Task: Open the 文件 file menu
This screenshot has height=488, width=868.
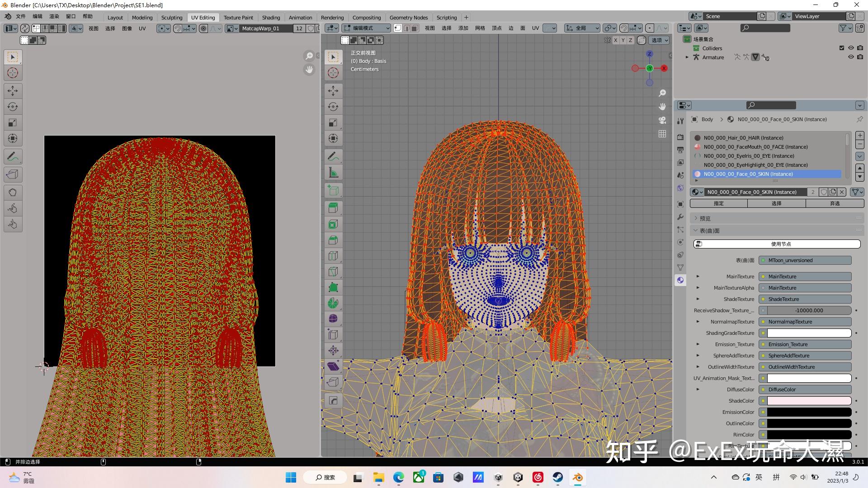Action: click(21, 16)
